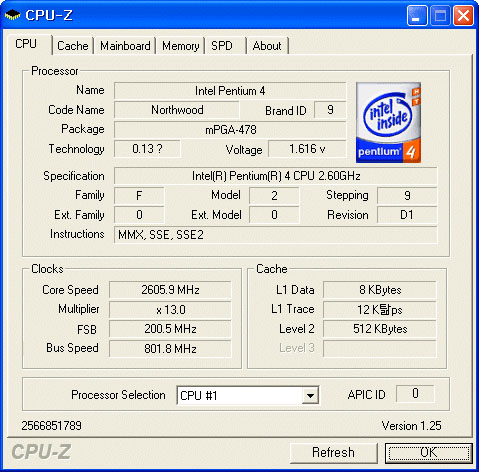Click the Family value F
Viewport: 479px width, 472px height.
(139, 195)
